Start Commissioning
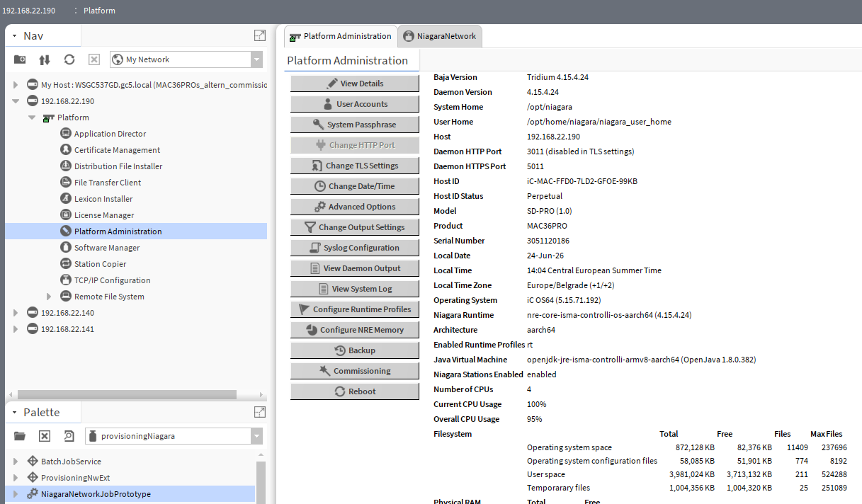 [x=355, y=371]
